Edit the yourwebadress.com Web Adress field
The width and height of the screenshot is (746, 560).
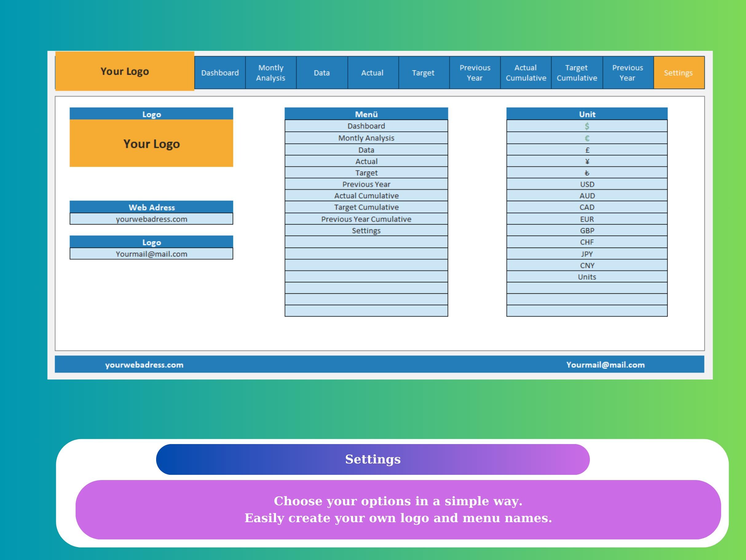152,219
